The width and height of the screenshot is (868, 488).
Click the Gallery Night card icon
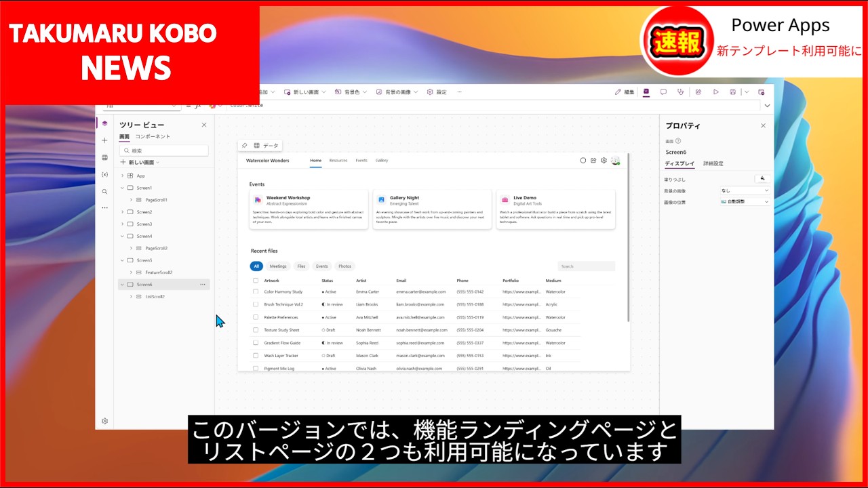pyautogui.click(x=381, y=200)
